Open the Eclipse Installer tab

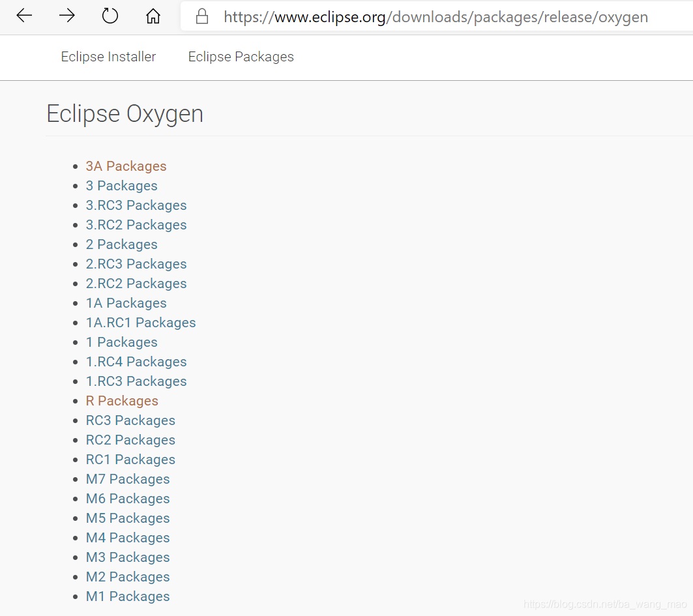108,57
